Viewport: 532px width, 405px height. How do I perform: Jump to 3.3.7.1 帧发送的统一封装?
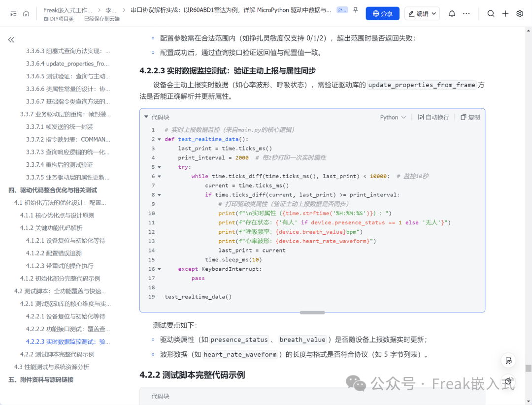click(60, 127)
